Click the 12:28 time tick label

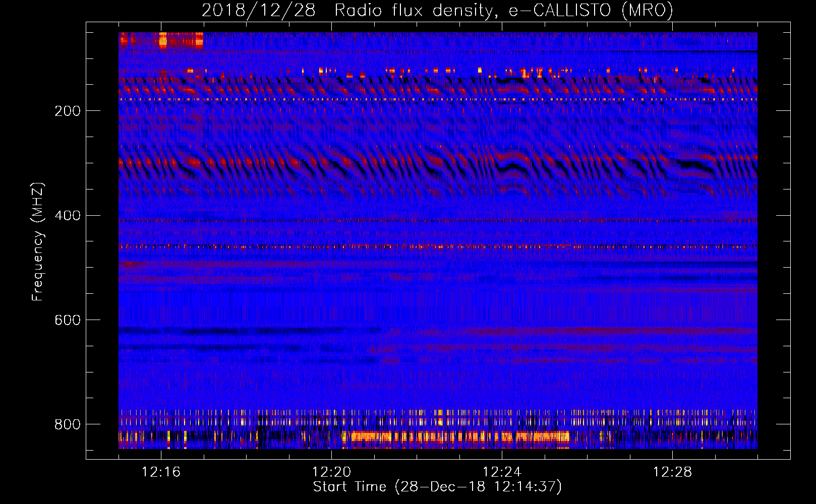[x=673, y=472]
